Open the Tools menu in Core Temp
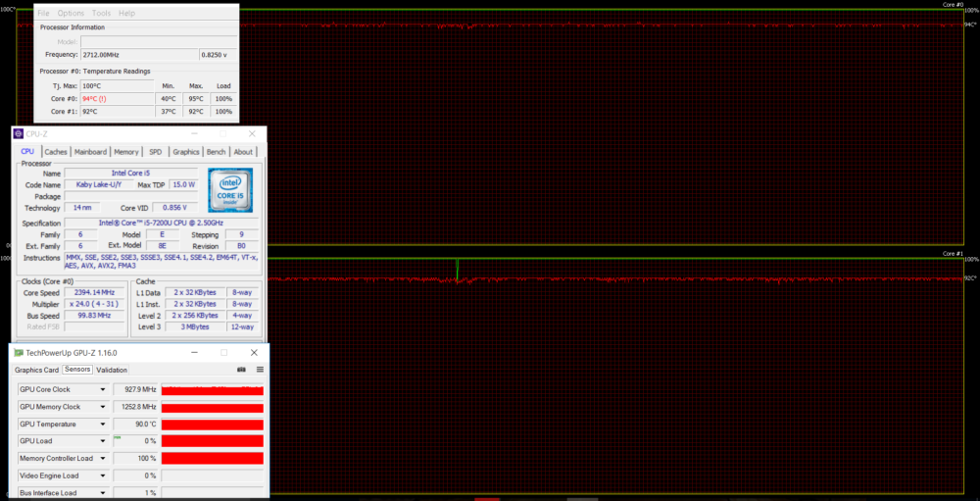980x501 pixels. [x=101, y=13]
